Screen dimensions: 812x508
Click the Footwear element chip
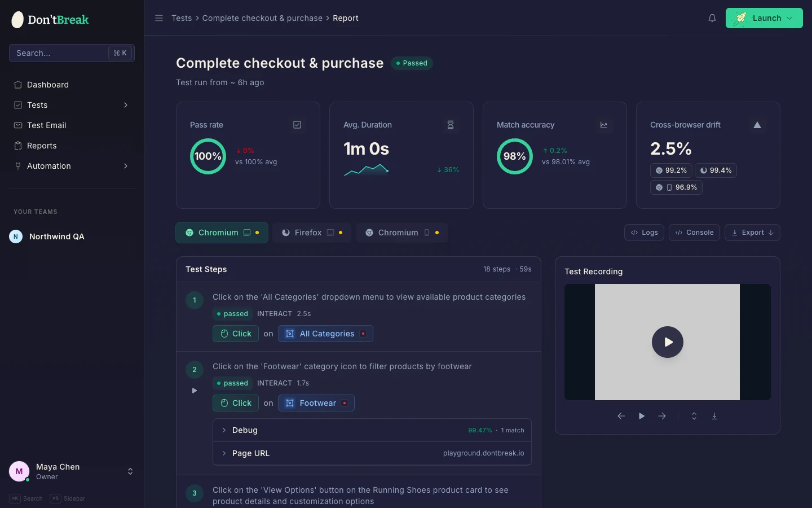(x=316, y=403)
